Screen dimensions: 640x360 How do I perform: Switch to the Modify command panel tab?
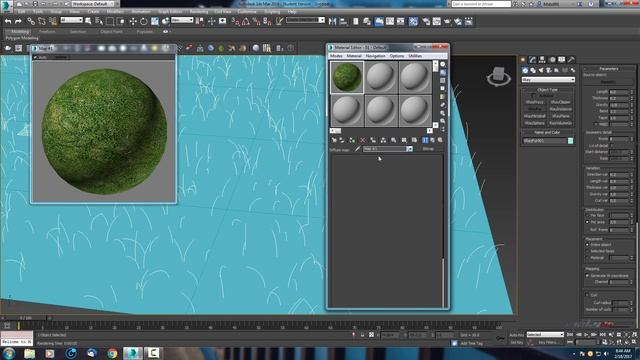point(533,60)
